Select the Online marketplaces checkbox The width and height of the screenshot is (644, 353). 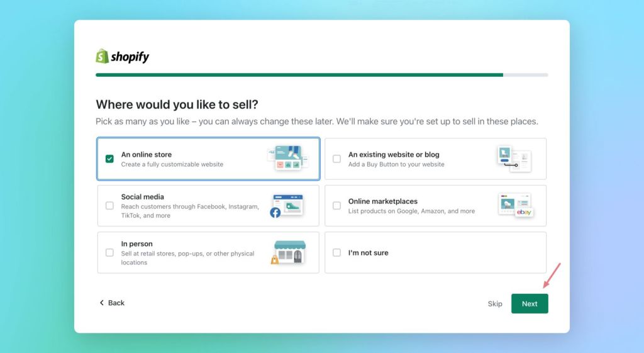[x=336, y=206]
